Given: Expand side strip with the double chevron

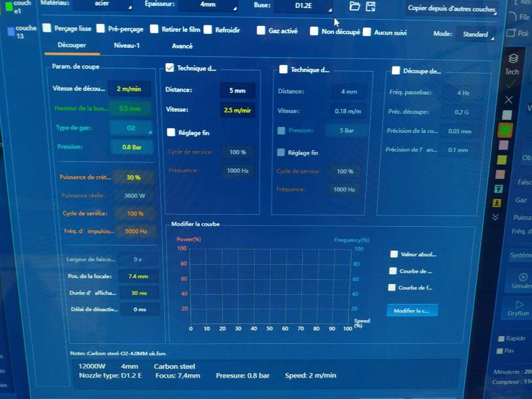Looking at the screenshot, I should 495,217.
